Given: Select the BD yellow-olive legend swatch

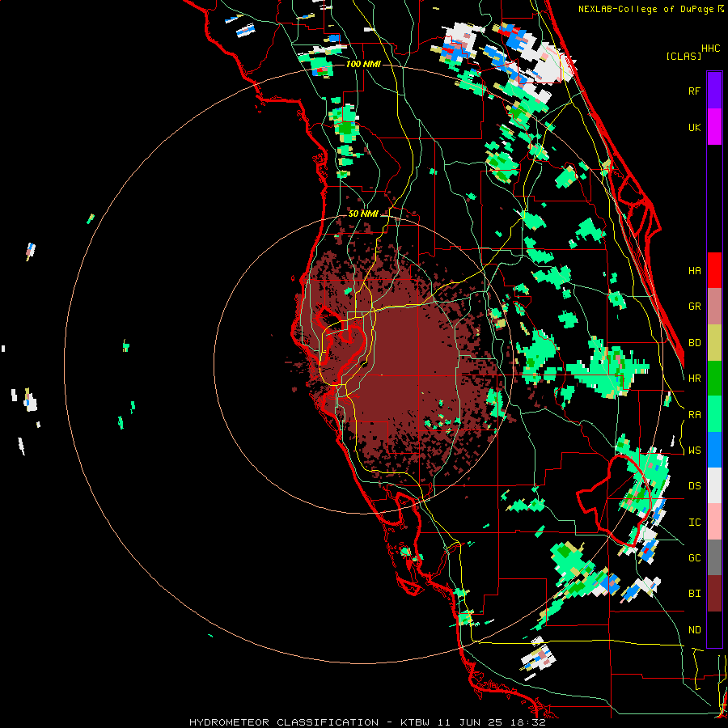Looking at the screenshot, I should [714, 343].
